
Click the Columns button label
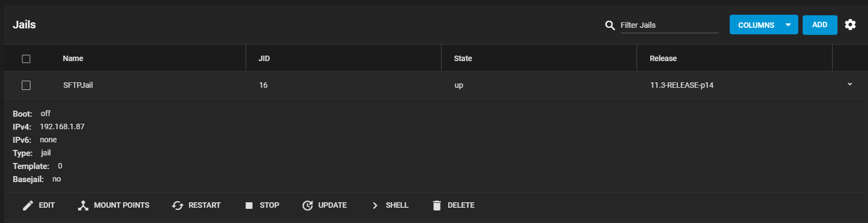(756, 25)
